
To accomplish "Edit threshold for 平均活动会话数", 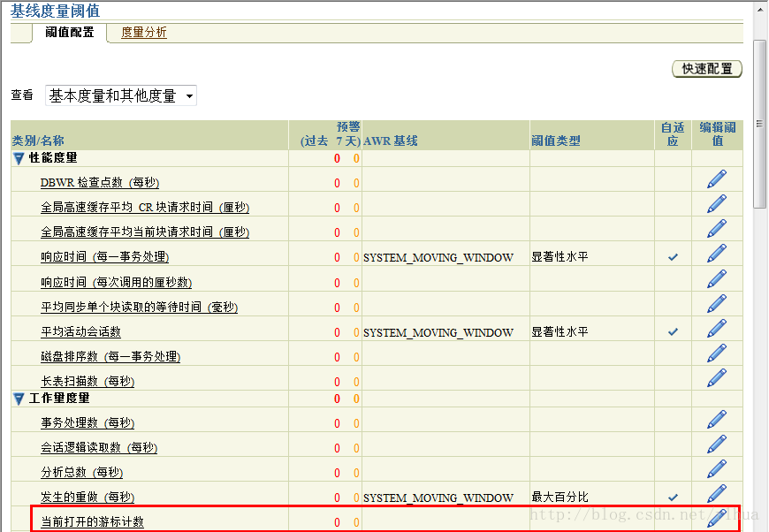I will [717, 329].
